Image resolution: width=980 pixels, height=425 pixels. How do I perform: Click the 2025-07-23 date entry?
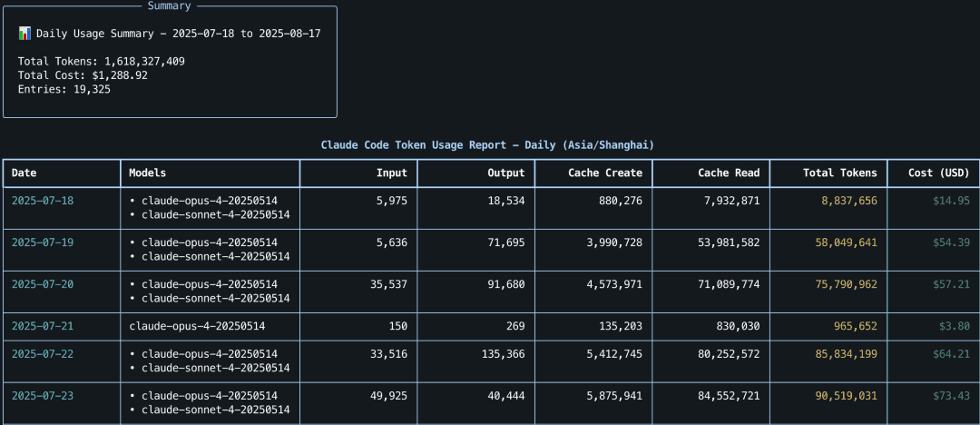pos(42,396)
